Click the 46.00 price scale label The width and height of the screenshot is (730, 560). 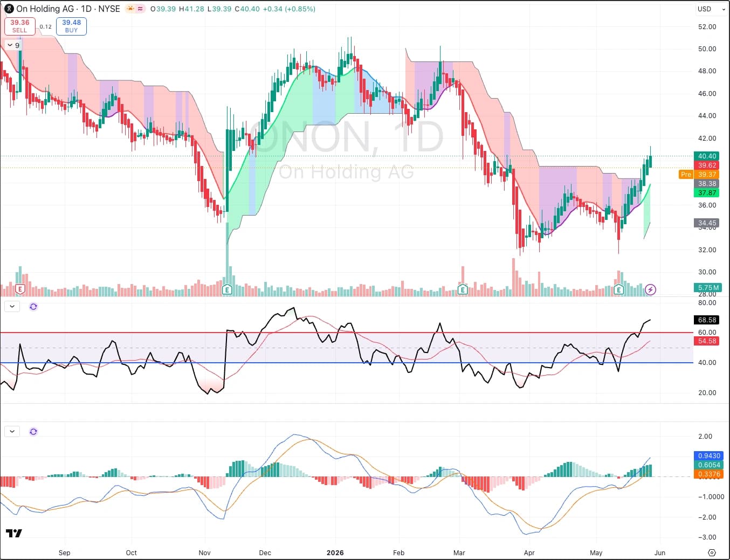coord(707,93)
